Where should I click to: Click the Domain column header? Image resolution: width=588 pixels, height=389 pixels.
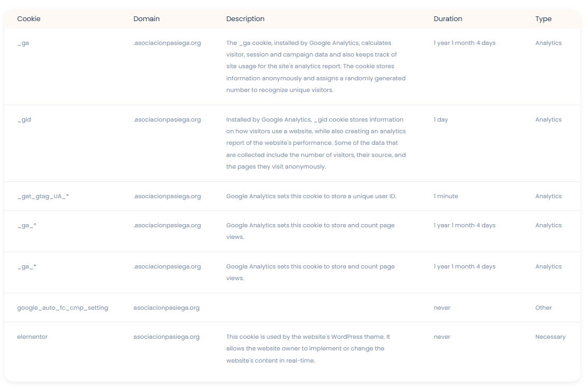coord(146,18)
